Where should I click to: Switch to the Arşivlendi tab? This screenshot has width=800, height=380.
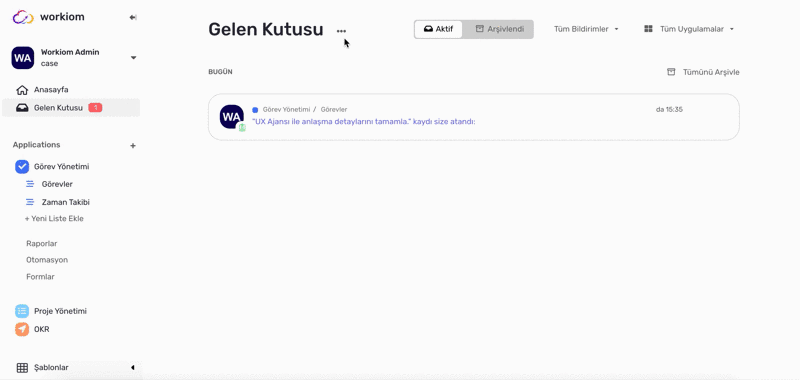pos(499,29)
